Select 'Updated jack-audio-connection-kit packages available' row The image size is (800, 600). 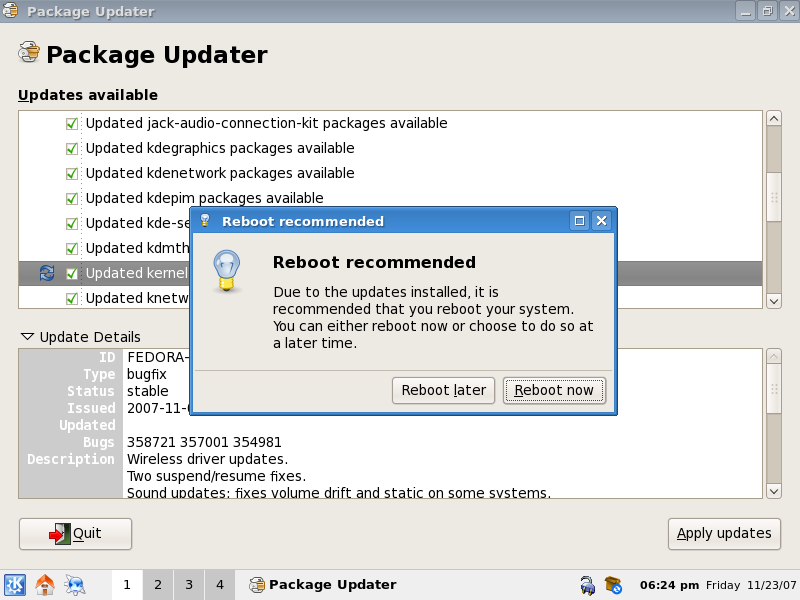(390, 123)
